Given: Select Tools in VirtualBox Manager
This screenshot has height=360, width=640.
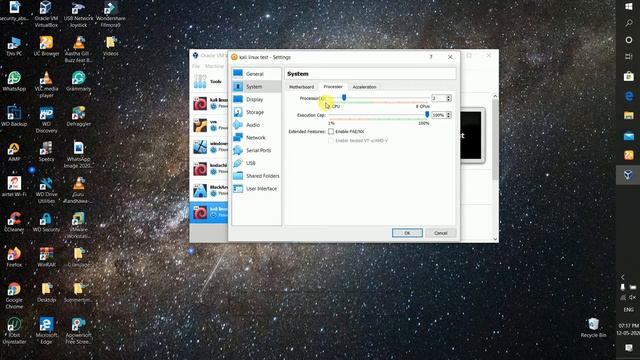Looking at the screenshot, I should tap(209, 82).
